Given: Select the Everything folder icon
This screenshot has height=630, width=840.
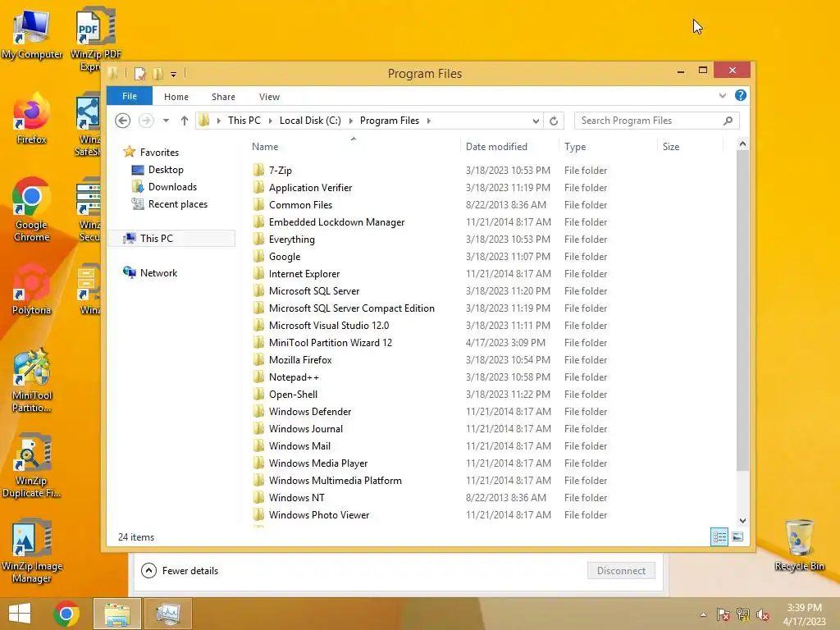Looking at the screenshot, I should (258, 239).
